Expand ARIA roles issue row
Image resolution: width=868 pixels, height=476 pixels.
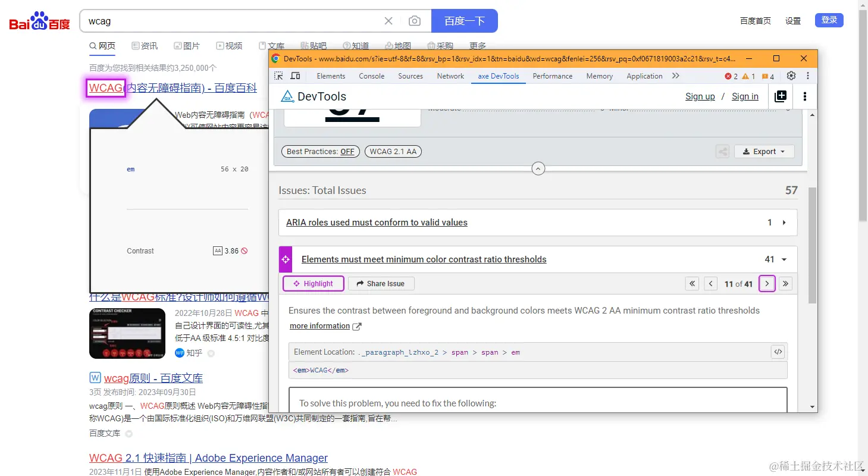pyautogui.click(x=538, y=223)
